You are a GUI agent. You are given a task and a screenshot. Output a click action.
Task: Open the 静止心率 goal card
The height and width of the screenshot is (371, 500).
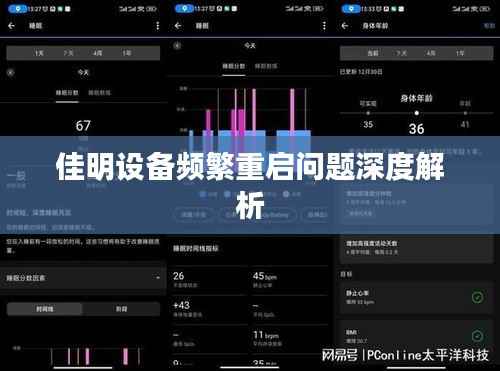[x=416, y=298]
